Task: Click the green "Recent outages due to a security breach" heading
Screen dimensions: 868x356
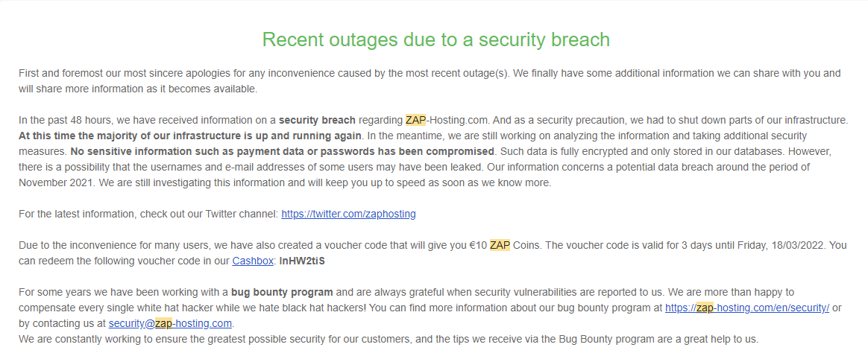Action: pos(435,39)
